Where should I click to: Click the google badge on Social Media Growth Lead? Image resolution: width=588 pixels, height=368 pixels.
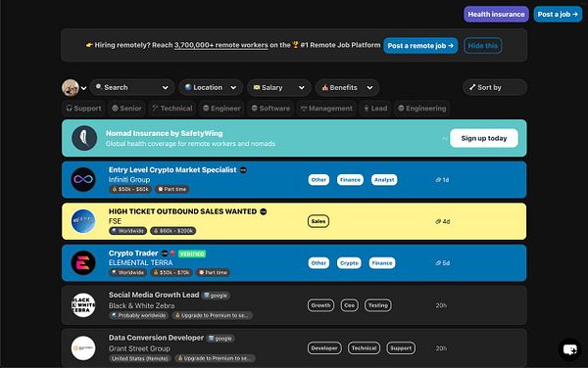[216, 296]
